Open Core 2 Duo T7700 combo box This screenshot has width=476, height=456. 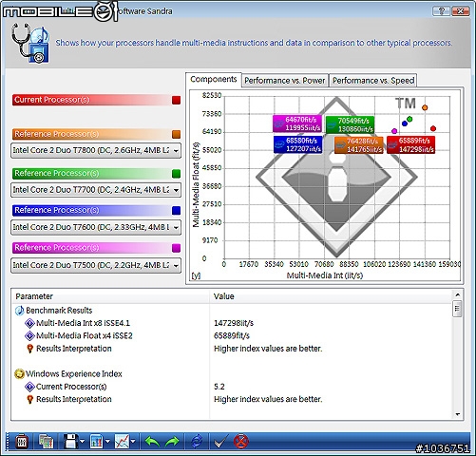click(96, 190)
